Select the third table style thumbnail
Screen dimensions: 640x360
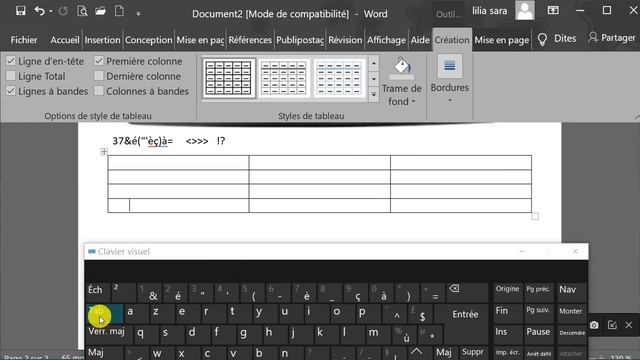339,78
